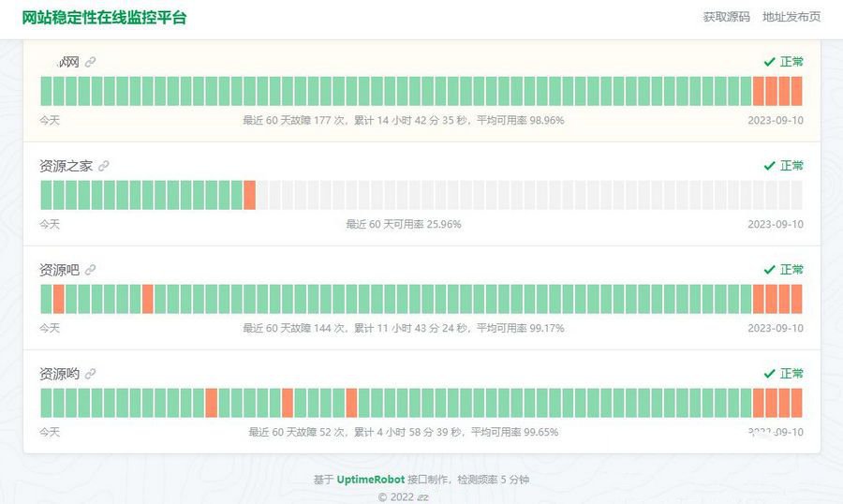Click the 网站稳定性在线监控平台 site title
Image resolution: width=843 pixels, height=504 pixels.
tap(104, 17)
